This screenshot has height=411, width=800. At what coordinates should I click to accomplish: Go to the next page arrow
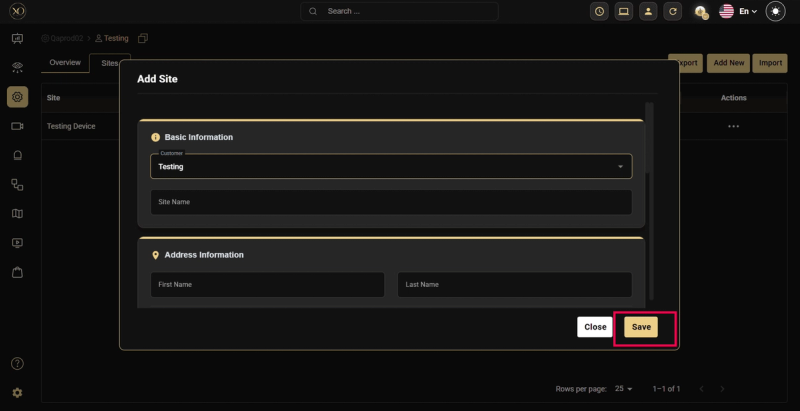pos(722,389)
